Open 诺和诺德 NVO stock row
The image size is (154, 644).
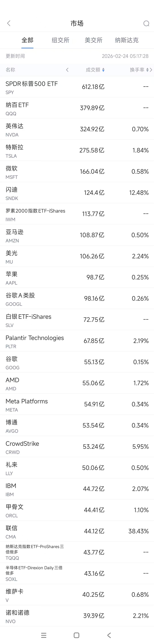point(77,616)
